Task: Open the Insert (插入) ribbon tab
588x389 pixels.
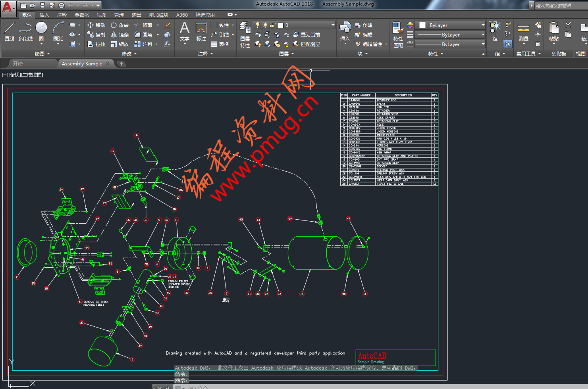Action: (44, 15)
